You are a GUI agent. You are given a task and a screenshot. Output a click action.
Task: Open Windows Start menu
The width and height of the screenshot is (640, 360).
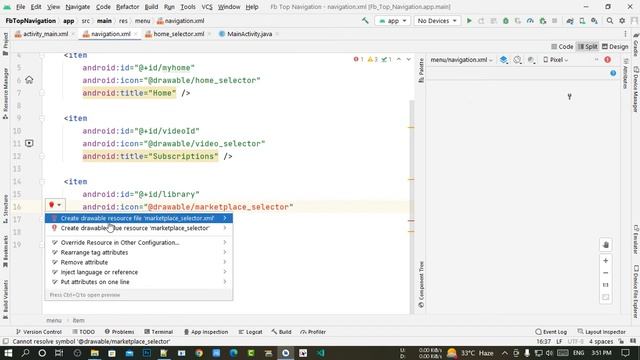point(8,353)
